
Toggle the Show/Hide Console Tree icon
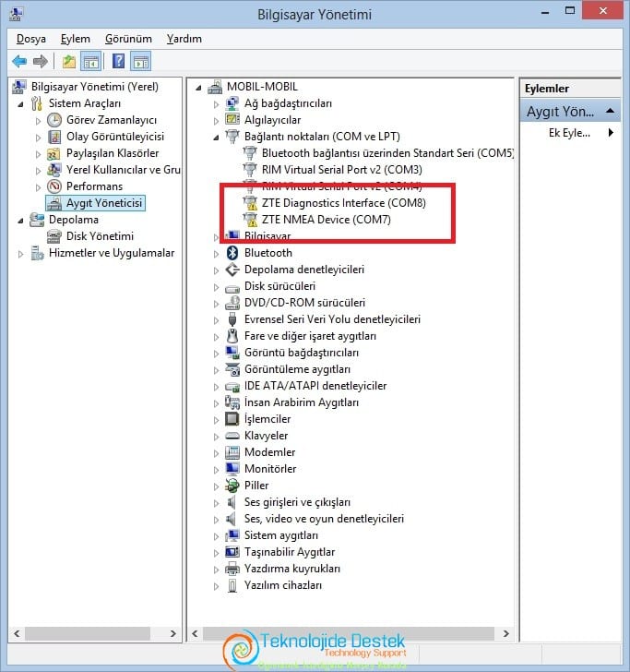(91, 62)
